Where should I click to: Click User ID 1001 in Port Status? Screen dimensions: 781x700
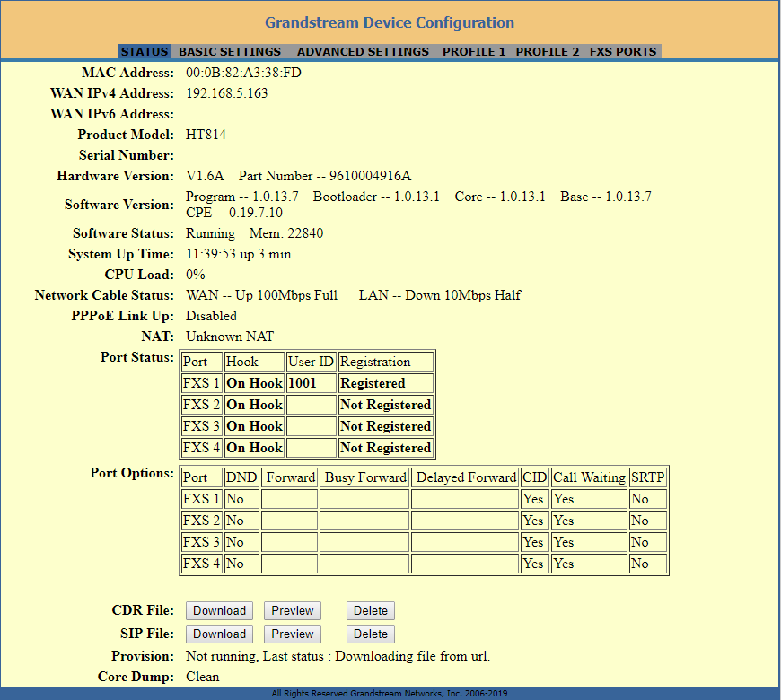click(x=312, y=383)
